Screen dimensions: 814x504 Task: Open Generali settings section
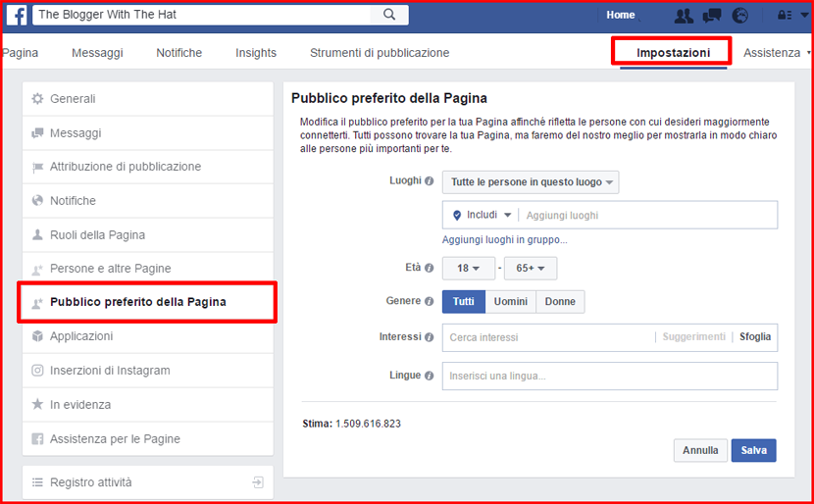tap(148, 99)
